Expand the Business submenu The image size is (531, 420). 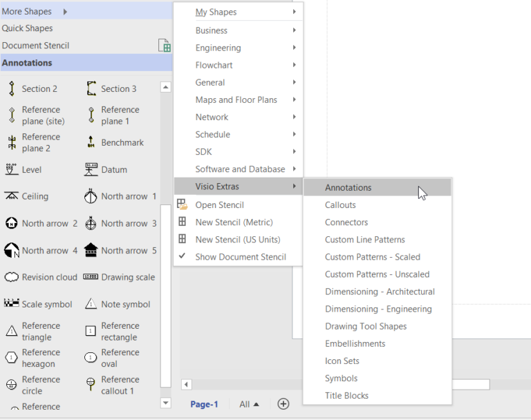[x=239, y=30]
